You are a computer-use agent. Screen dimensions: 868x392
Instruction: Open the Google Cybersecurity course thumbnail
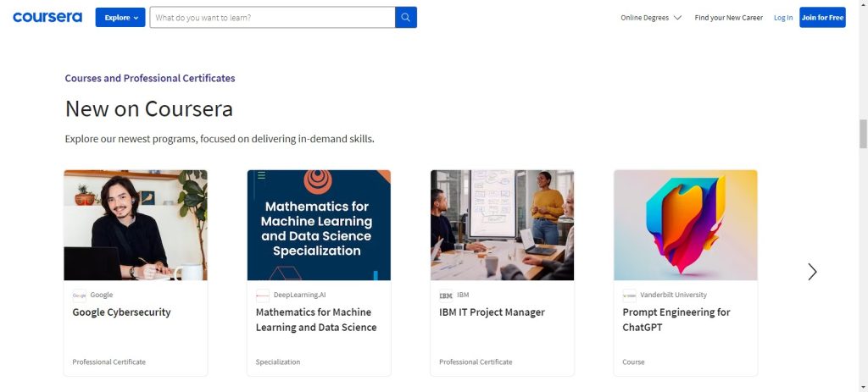pos(136,224)
